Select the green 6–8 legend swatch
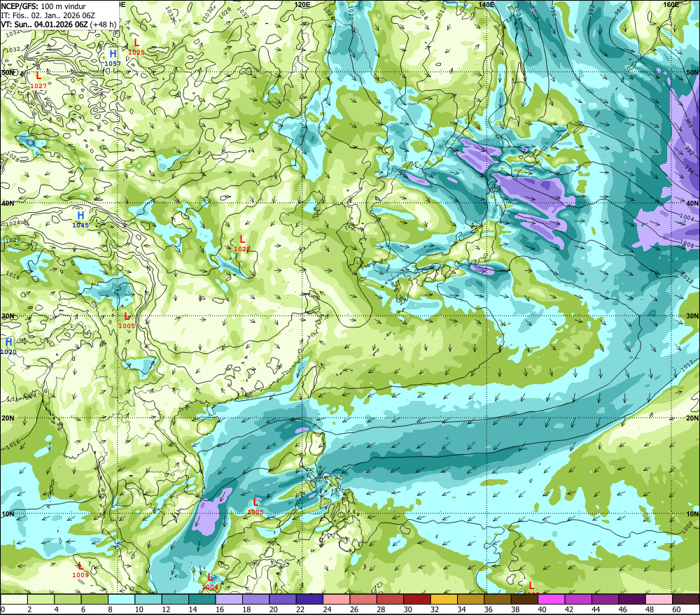The height and width of the screenshot is (615, 700). 94,599
